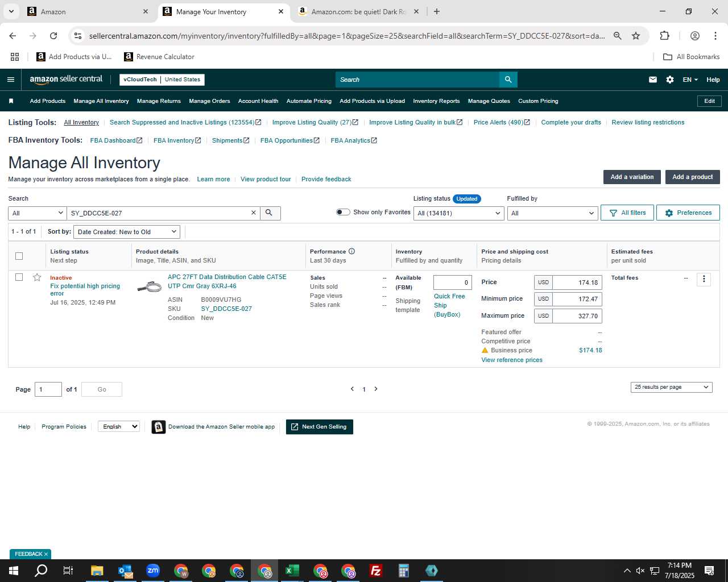This screenshot has width=728, height=582.
Task: Open the search field All dropdown
Action: point(38,213)
